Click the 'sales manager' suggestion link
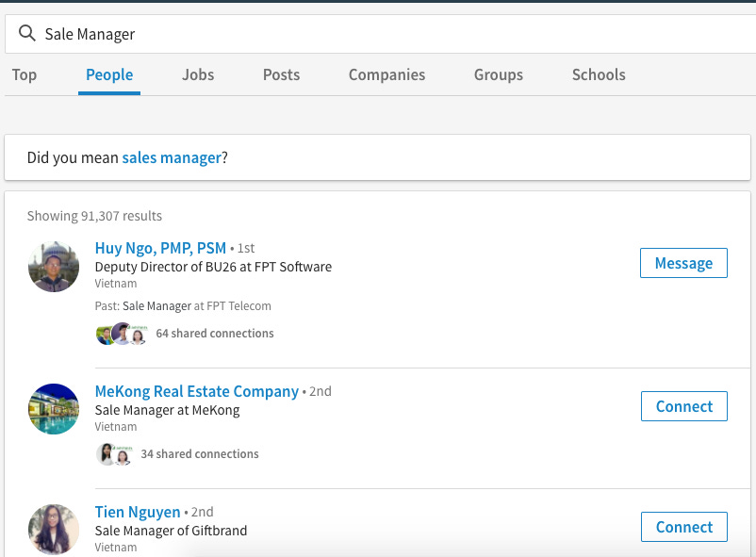This screenshot has height=557, width=756. coord(172,157)
